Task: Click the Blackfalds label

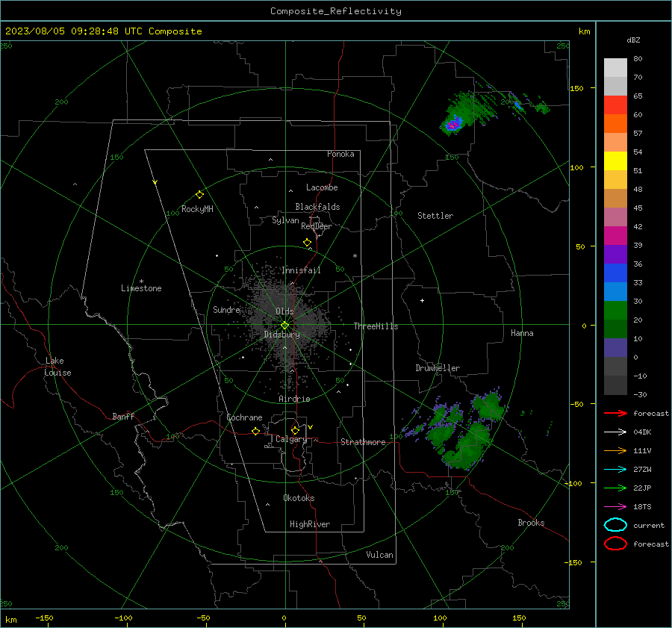Action: point(317,207)
